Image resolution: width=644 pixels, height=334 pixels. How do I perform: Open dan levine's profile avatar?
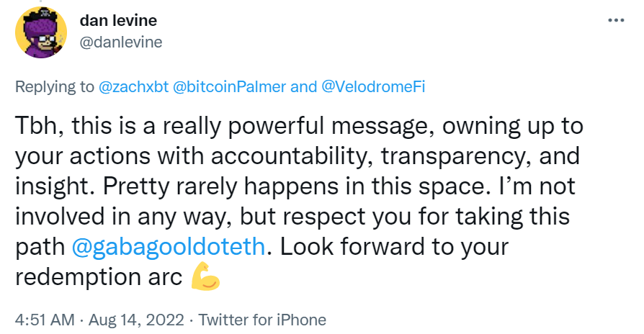pos(38,32)
